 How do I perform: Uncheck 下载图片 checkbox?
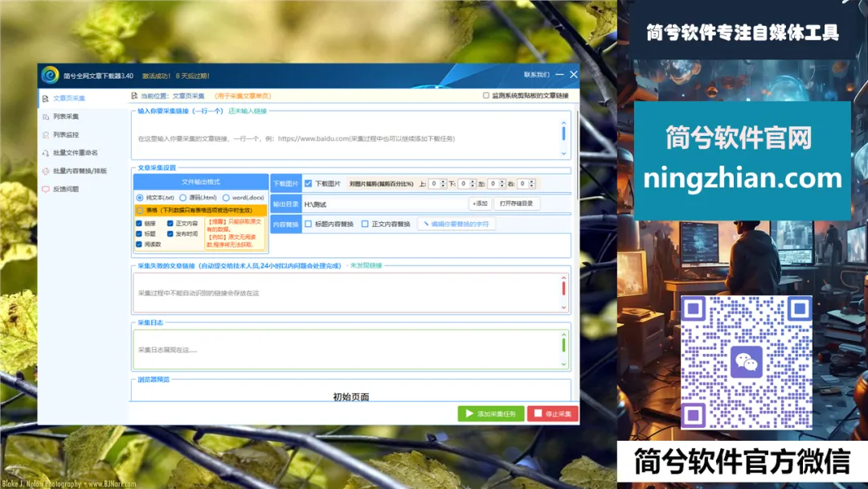309,183
